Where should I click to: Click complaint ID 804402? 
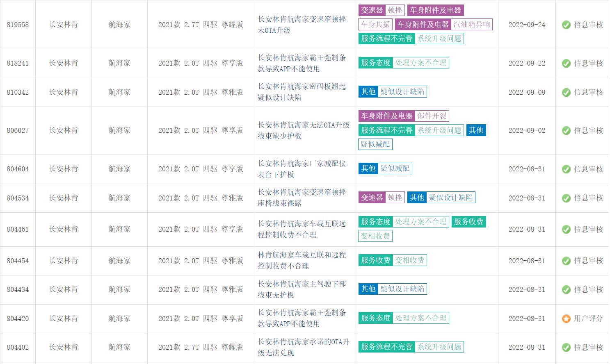click(x=18, y=347)
